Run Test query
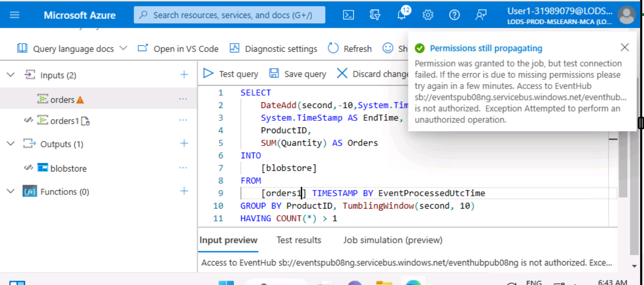The width and height of the screenshot is (644, 285). coord(231,74)
